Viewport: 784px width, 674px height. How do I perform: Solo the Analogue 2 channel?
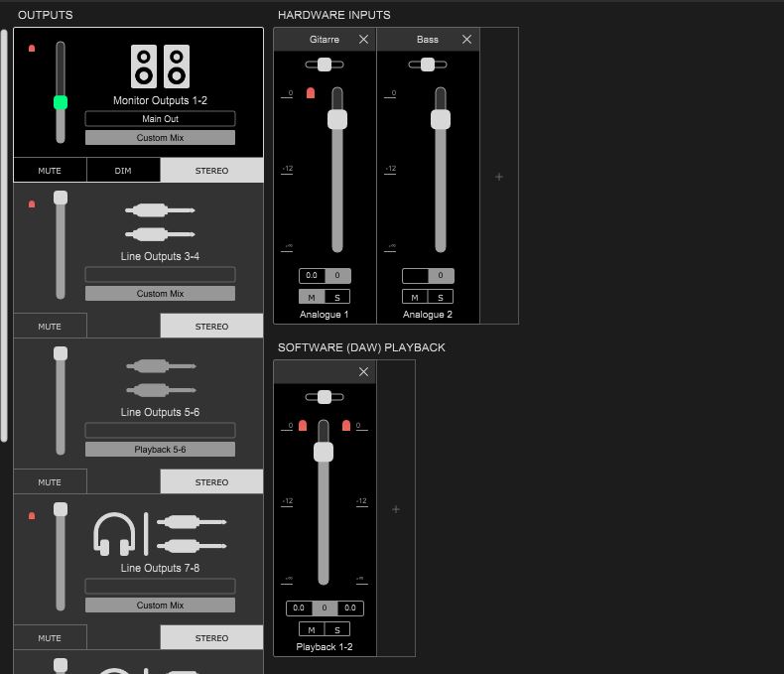441,297
